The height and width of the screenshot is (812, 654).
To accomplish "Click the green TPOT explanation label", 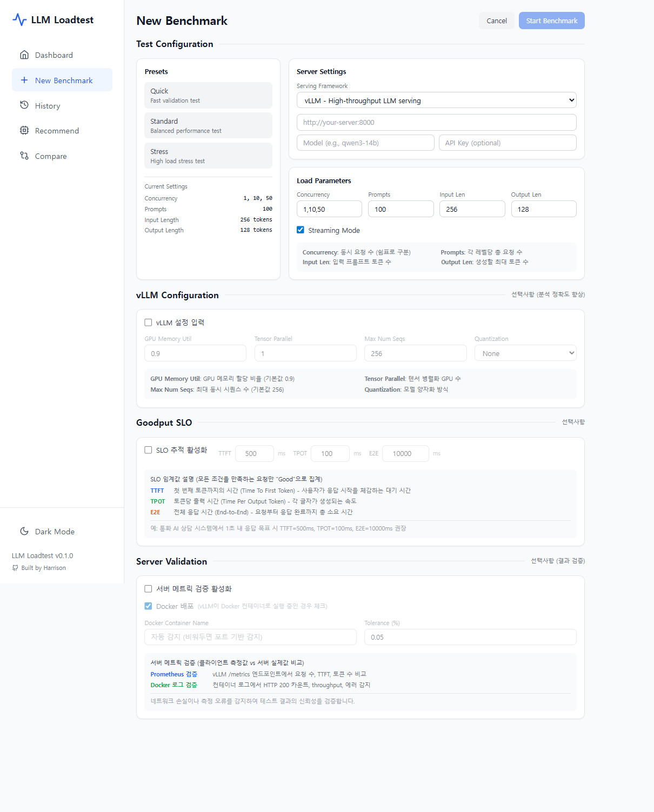I will point(158,501).
